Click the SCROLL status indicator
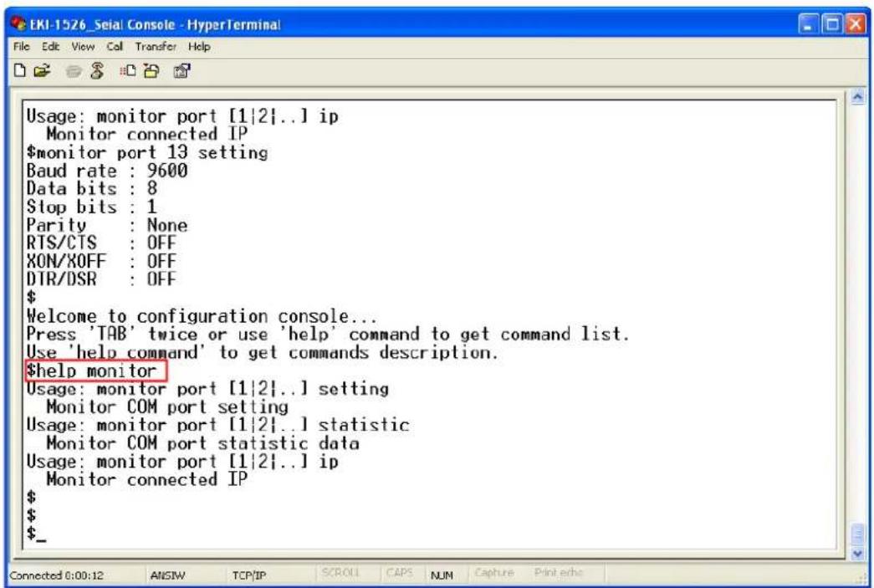 tap(340, 573)
